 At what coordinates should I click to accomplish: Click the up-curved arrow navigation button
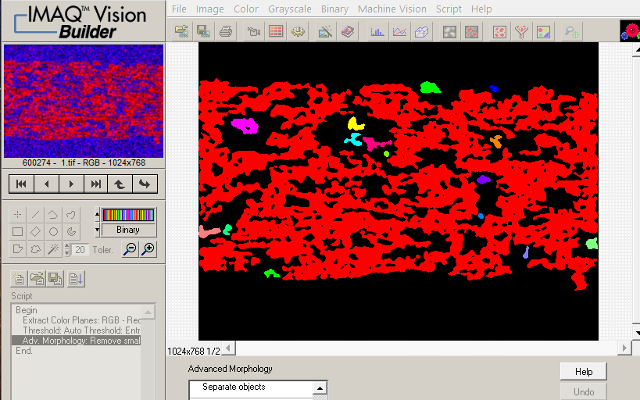(x=120, y=184)
